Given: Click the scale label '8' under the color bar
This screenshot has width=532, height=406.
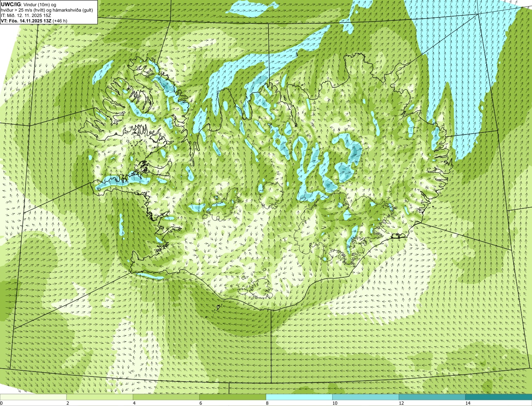Looking at the screenshot, I should (x=266, y=403).
